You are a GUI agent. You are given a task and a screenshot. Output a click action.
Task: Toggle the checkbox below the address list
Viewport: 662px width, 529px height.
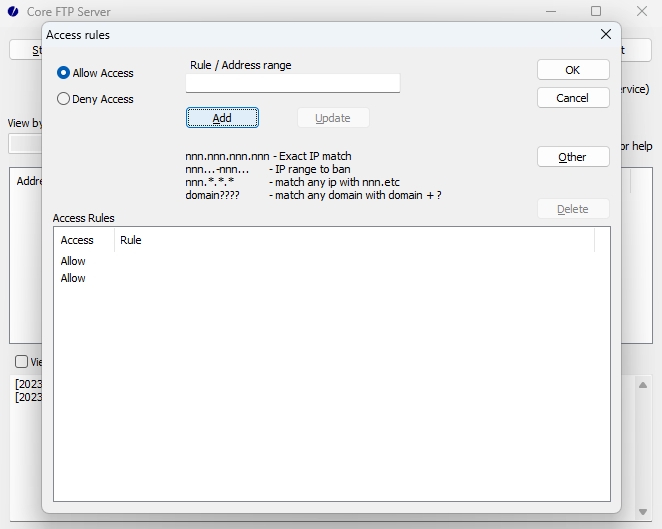pyautogui.click(x=21, y=362)
